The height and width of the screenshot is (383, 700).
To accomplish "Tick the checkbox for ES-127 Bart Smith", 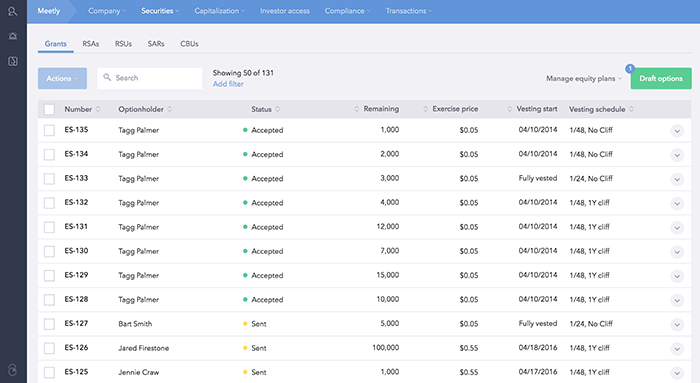I will [x=49, y=324].
